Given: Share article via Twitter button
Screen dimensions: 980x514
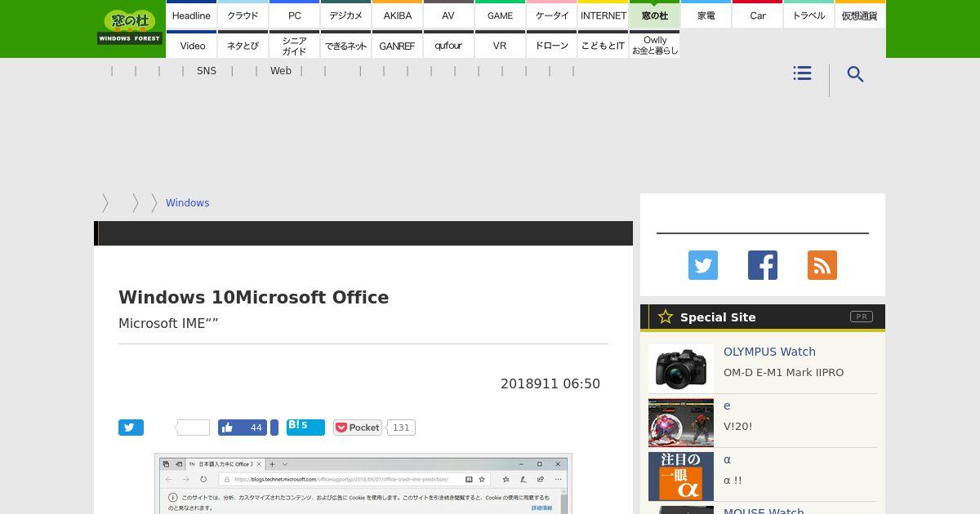Looking at the screenshot, I should click(131, 428).
